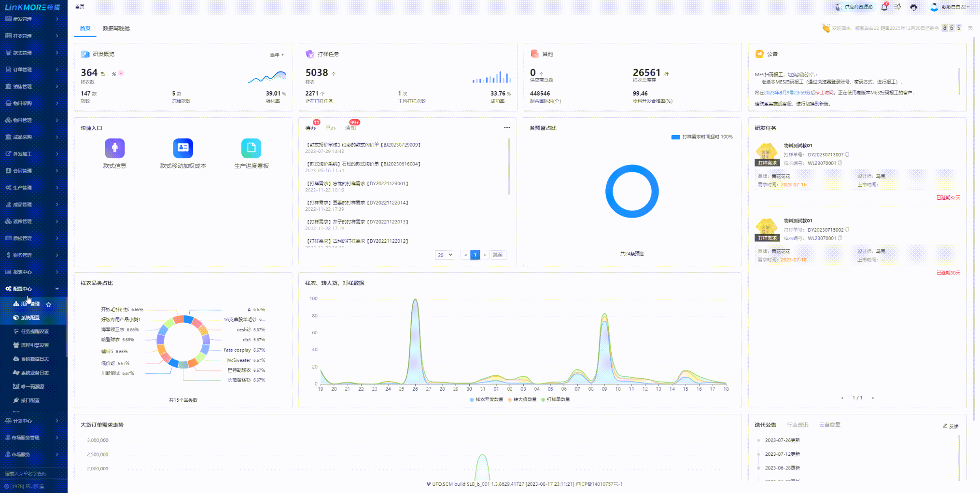Switch to the 通知 tab
The height and width of the screenshot is (493, 980).
click(x=350, y=128)
